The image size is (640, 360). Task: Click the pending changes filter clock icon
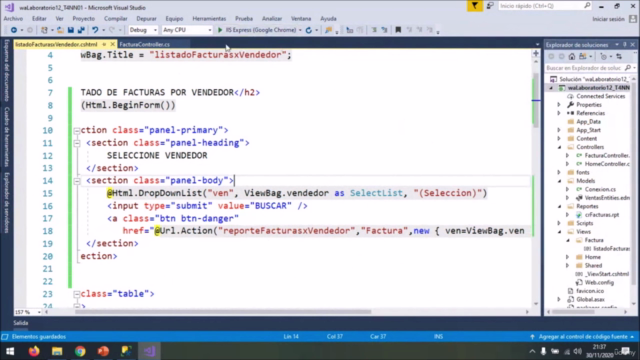click(x=603, y=57)
